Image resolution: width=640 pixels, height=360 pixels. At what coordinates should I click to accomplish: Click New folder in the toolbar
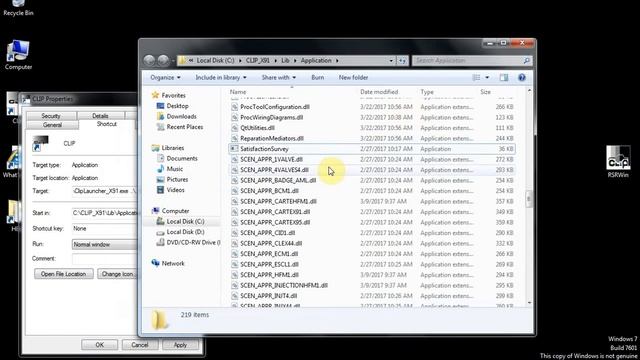353,78
